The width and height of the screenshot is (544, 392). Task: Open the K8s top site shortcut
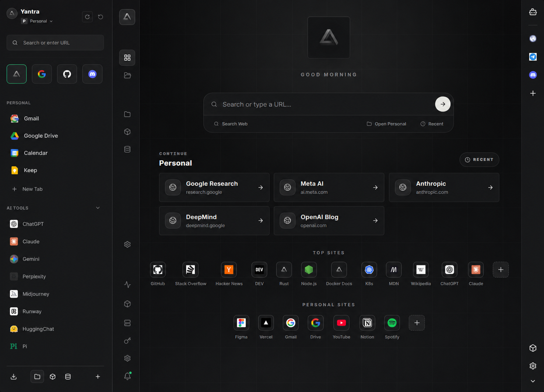tap(369, 270)
